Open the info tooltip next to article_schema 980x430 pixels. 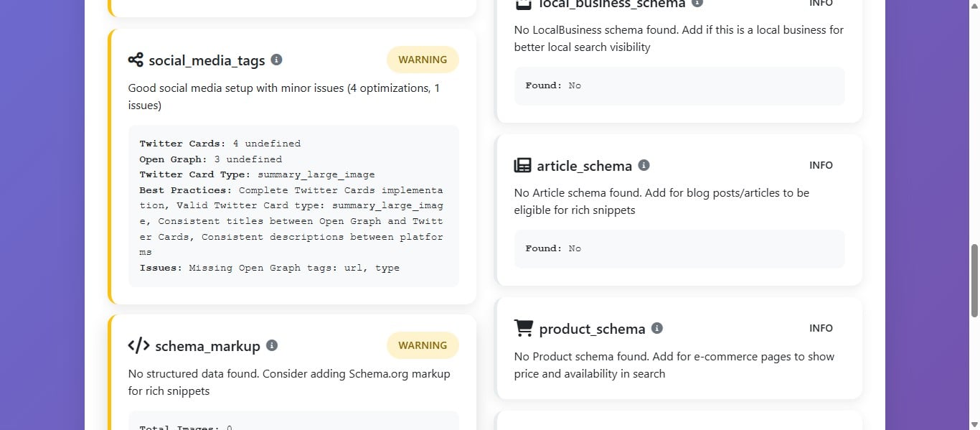[644, 164]
